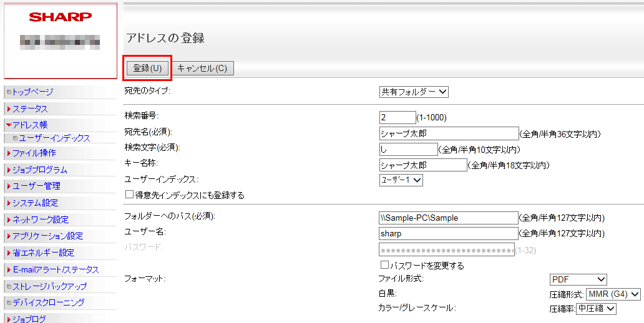Open the 宛先のタイプ 共有フォルダー dropdown
644x323 pixels.
click(x=414, y=92)
